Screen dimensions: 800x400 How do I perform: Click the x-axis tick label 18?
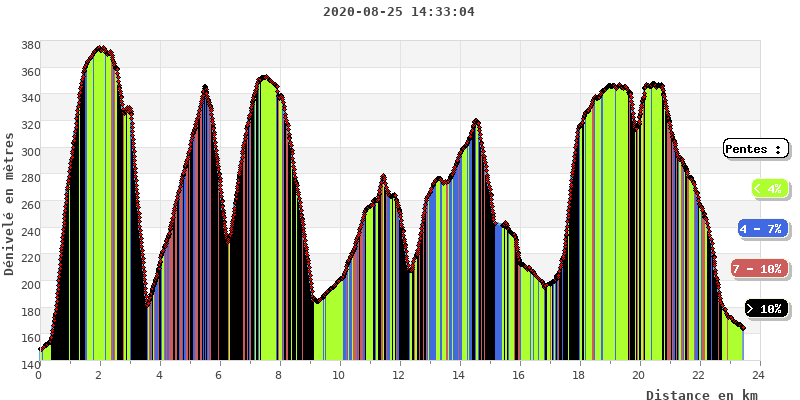(x=579, y=376)
